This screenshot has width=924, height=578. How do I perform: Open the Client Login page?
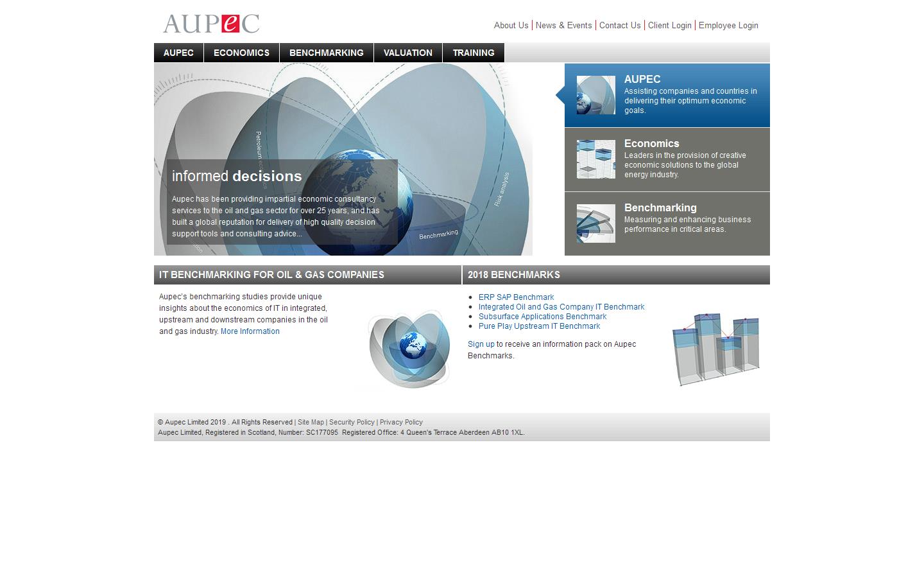point(670,25)
